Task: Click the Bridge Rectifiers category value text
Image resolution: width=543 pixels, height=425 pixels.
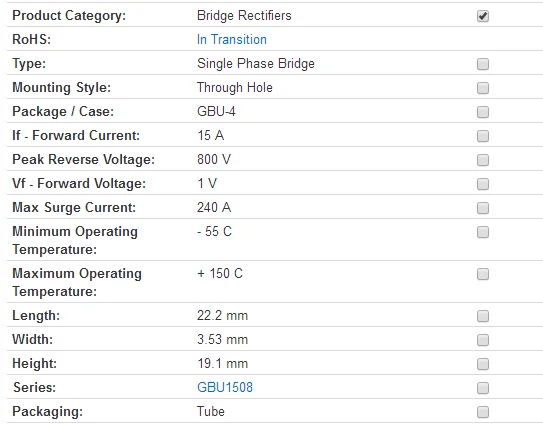Action: [244, 16]
